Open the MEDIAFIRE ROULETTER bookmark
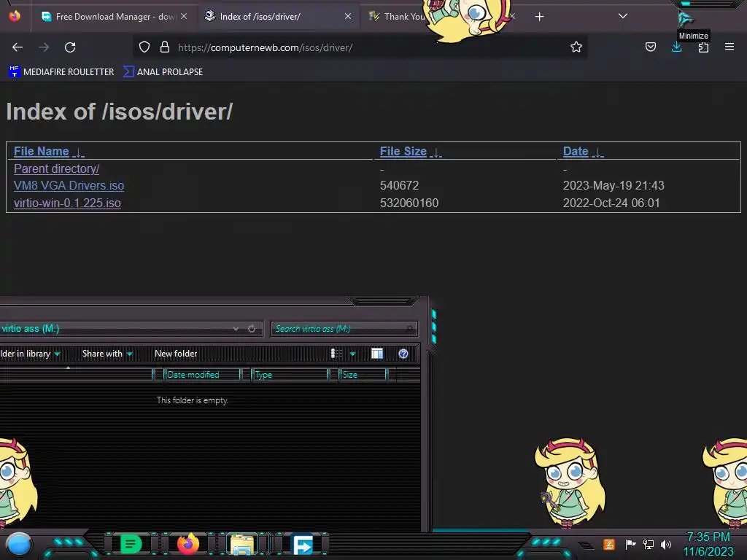This screenshot has height=560, width=747. point(61,72)
